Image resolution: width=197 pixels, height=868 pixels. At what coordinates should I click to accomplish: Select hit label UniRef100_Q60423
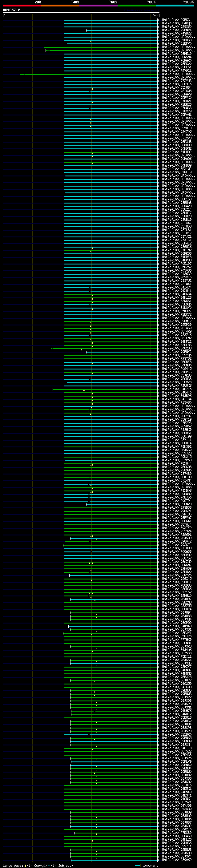point(177,206)
